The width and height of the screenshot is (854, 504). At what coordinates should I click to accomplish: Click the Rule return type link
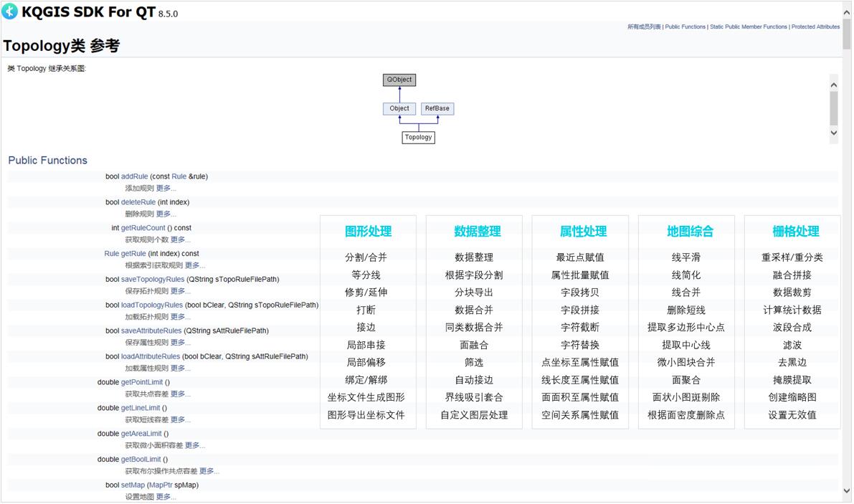click(111, 254)
